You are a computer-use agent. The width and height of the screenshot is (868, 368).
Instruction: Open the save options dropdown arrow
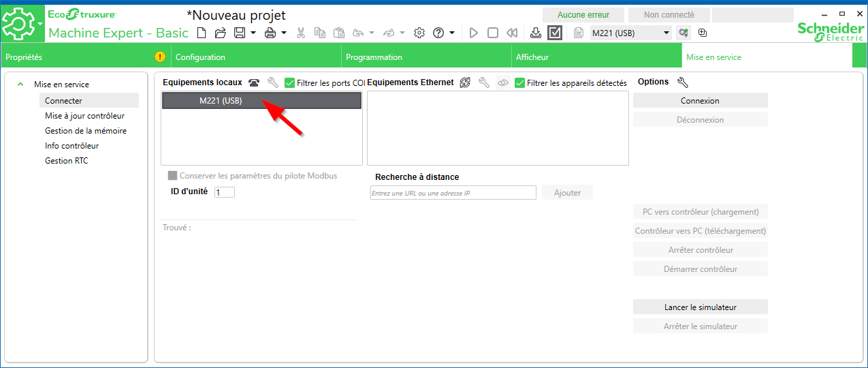pyautogui.click(x=253, y=33)
